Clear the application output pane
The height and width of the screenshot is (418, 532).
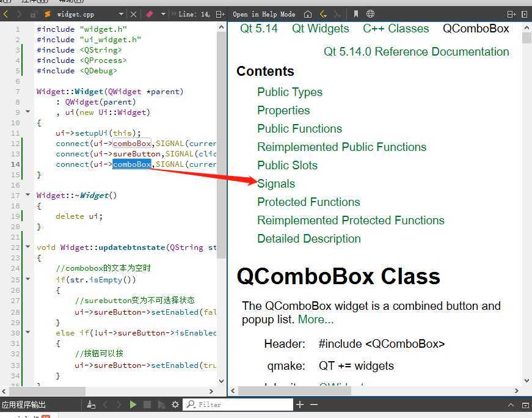(x=91, y=405)
